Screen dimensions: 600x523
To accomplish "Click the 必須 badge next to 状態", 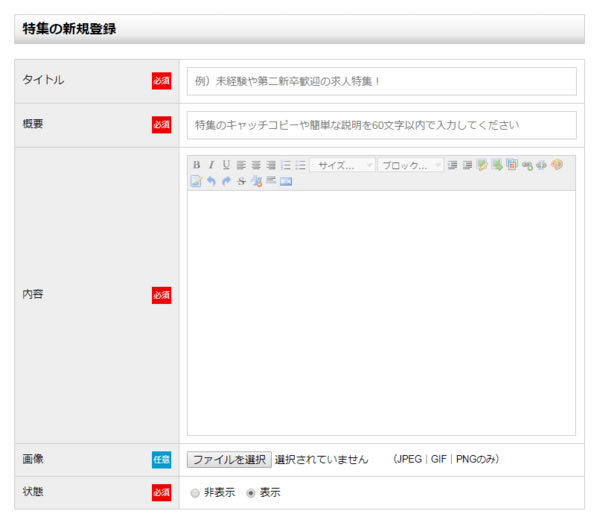I will 161,492.
